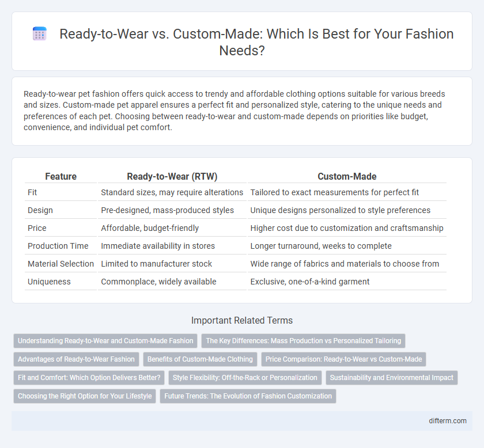Open 'Future Trends: The Evolution of Fashion Customization' tag

point(248,396)
